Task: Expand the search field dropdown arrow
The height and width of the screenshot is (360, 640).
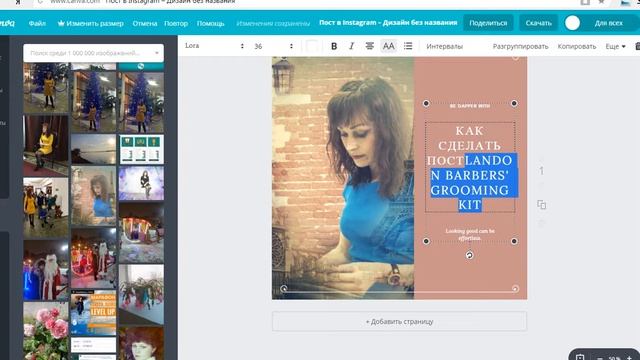Action: pyautogui.click(x=157, y=53)
